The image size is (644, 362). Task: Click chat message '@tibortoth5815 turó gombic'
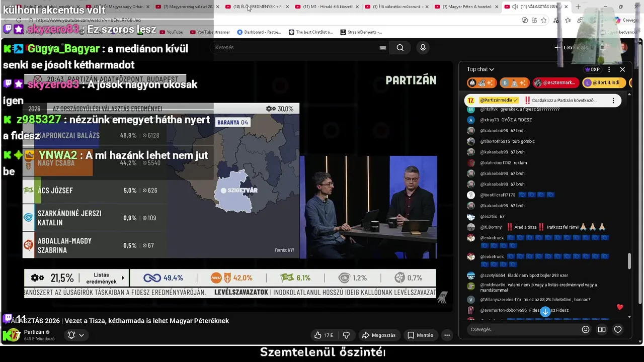point(507,141)
